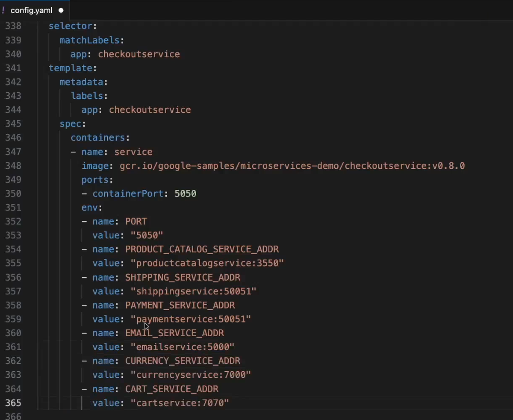Click line number 338 in the gutter

[x=13, y=26]
